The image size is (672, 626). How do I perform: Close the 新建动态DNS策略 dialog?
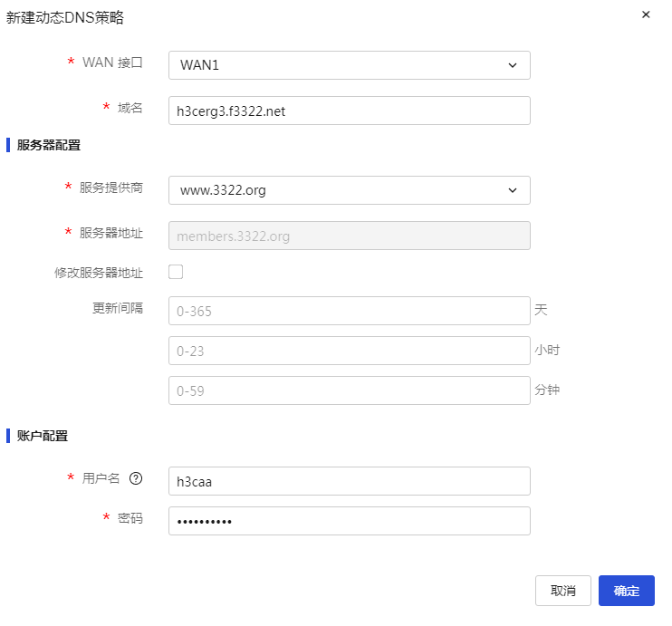[x=646, y=14]
